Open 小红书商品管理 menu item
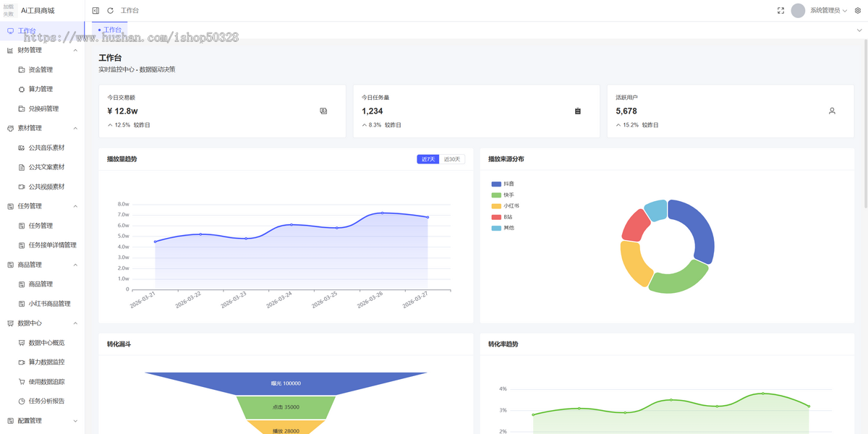 tap(42, 304)
